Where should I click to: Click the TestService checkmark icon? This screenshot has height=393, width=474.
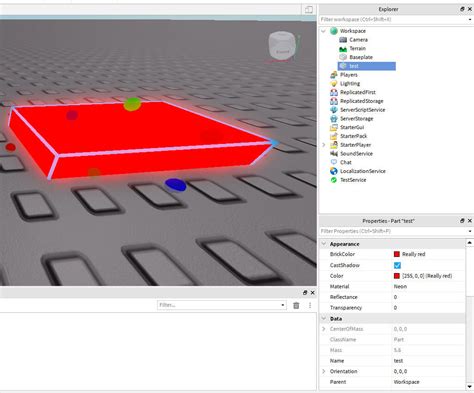334,180
